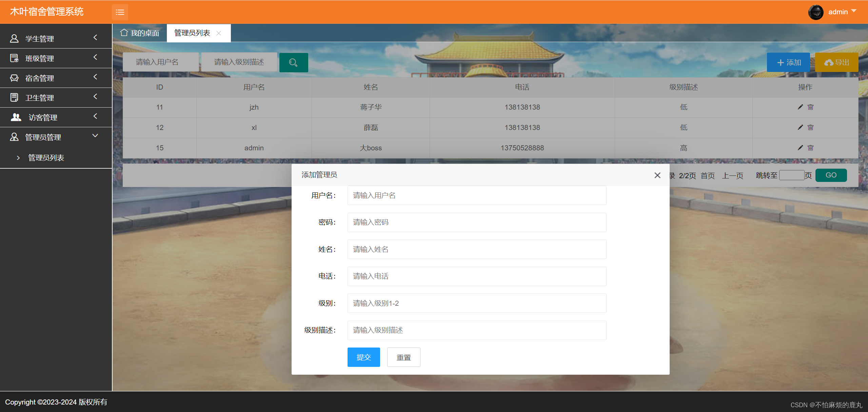Click the 宿舍管理 sidebar icon
Viewport: 868px width, 412px height.
14,78
